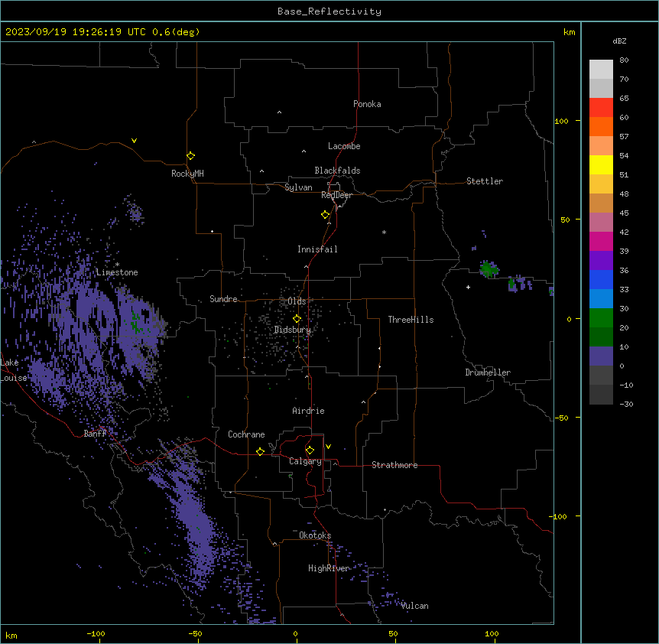Click the yellow diamond marker south of RedDeer

click(326, 215)
